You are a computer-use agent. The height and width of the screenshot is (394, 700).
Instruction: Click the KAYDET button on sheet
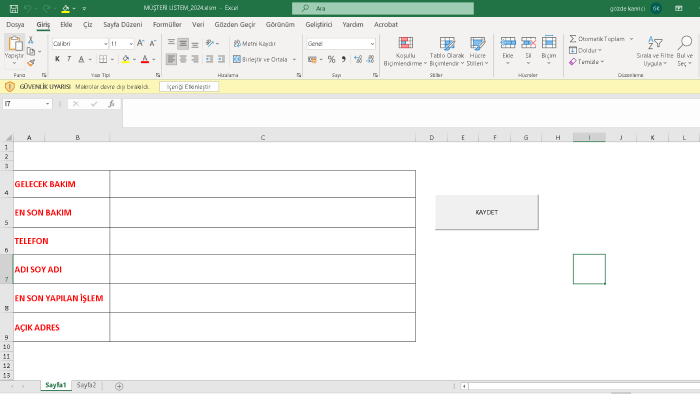click(487, 212)
